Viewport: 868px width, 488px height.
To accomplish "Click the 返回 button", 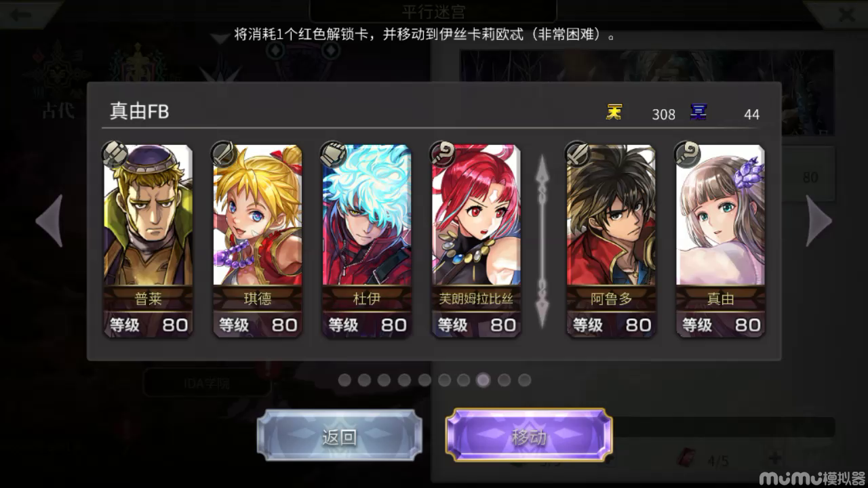I will 339,437.
